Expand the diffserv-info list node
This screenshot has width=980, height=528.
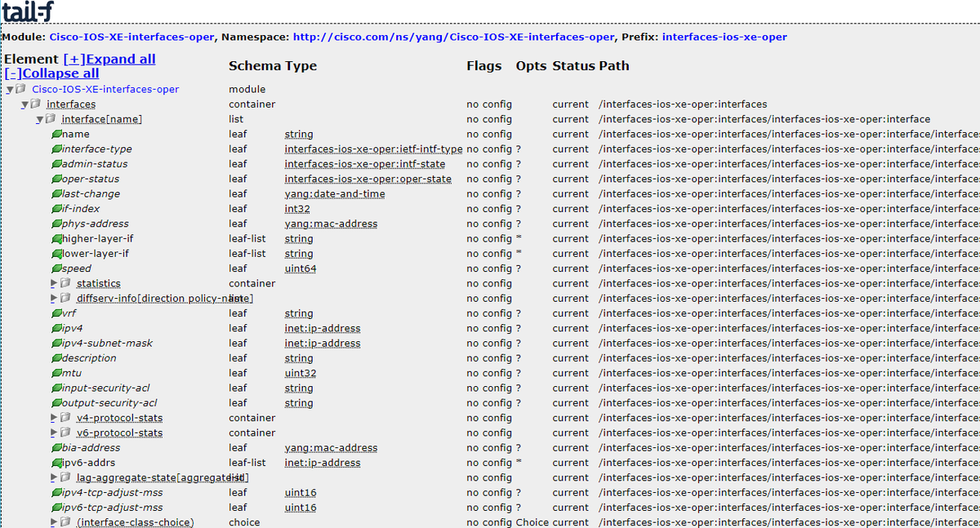pos(55,299)
